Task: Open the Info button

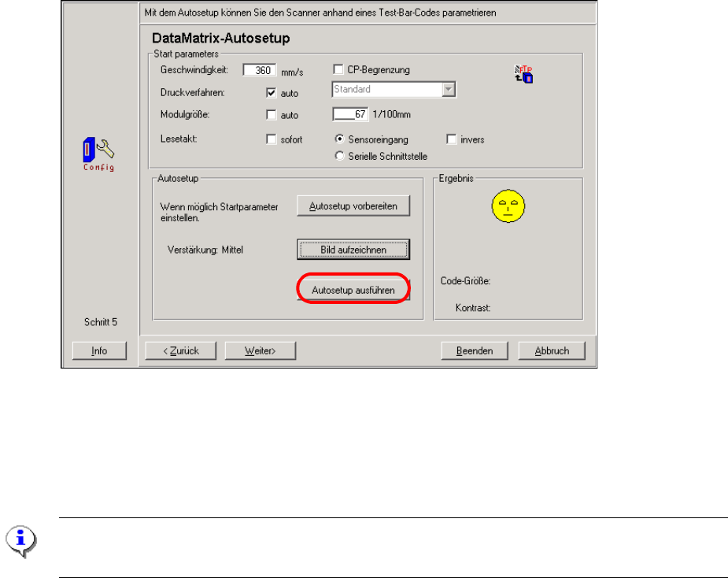Action: tap(99, 350)
